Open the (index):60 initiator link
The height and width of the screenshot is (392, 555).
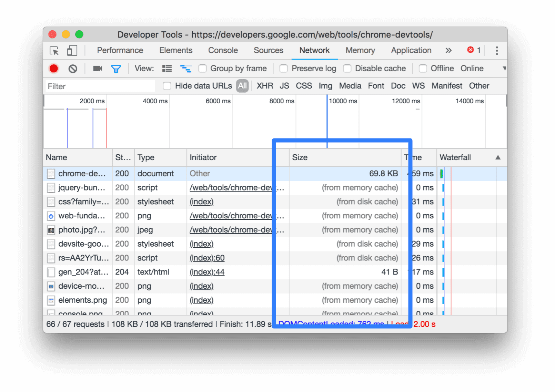(207, 258)
